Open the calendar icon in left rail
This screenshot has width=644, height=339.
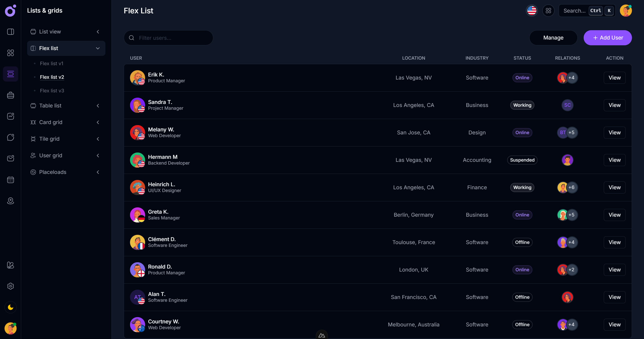[x=11, y=180]
